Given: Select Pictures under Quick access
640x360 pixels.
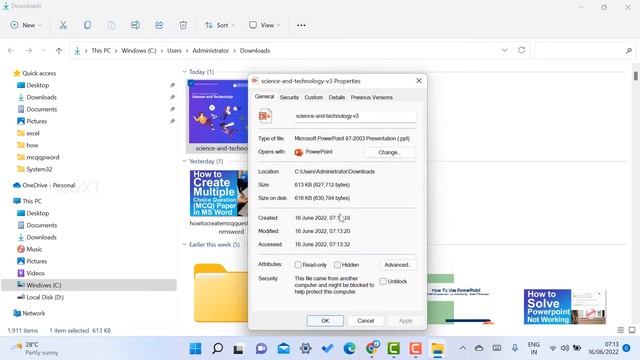Looking at the screenshot, I should coord(36,121).
